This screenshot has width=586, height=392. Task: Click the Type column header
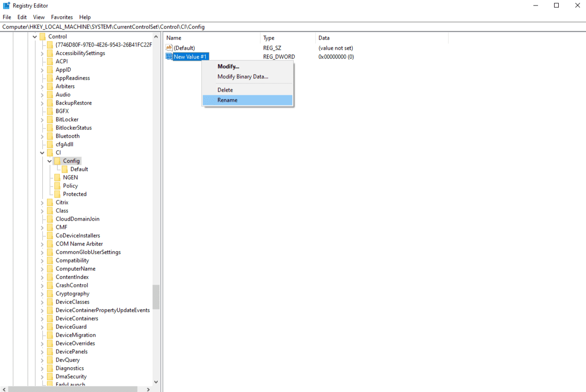(x=289, y=38)
